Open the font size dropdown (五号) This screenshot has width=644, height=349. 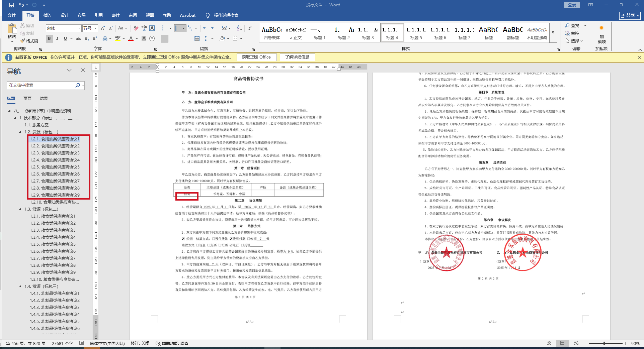point(95,28)
